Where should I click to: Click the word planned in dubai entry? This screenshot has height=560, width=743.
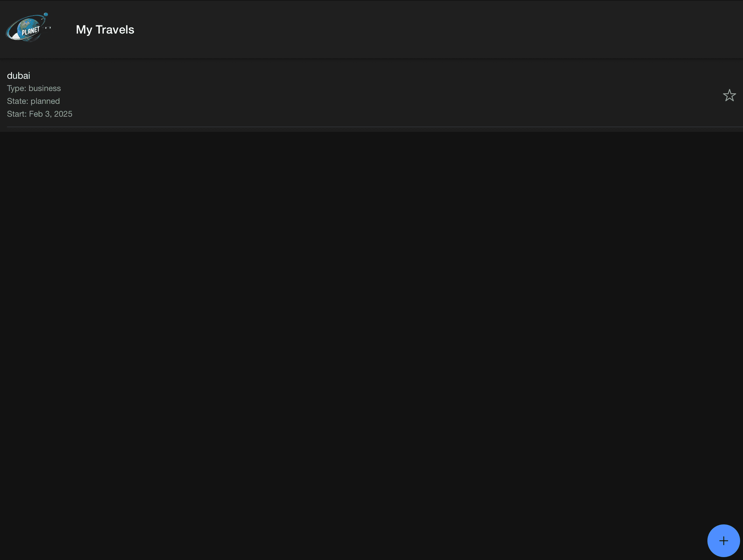pyautogui.click(x=45, y=101)
